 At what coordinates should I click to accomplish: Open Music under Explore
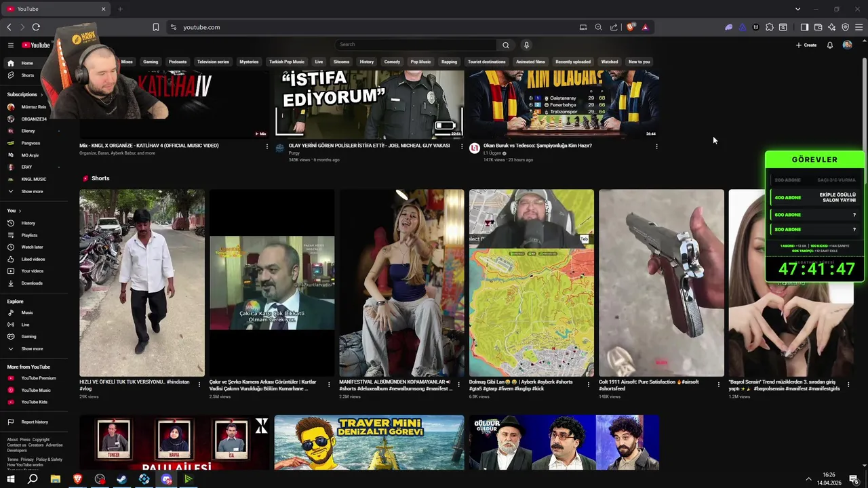coord(27,312)
